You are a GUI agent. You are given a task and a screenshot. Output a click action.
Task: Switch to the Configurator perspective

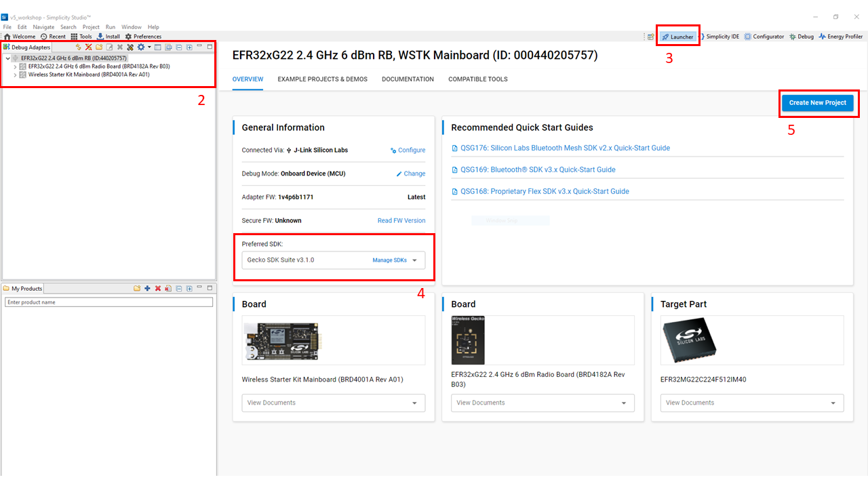click(764, 37)
